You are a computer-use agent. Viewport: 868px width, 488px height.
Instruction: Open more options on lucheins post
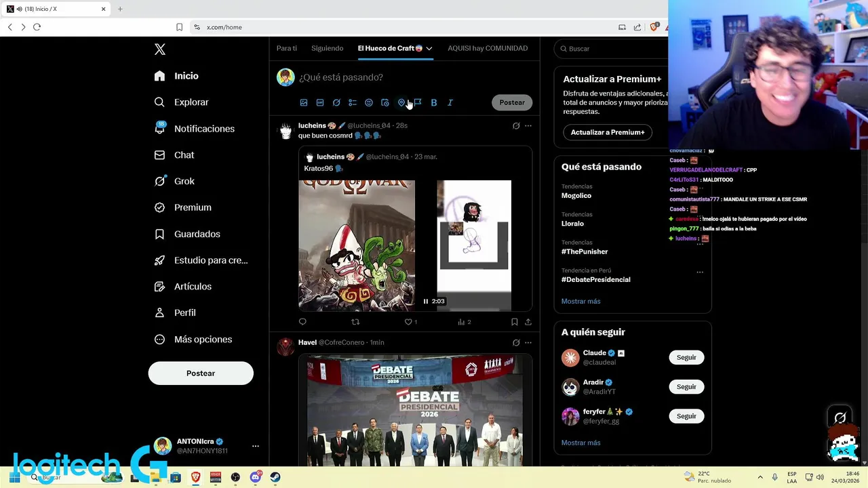coord(528,125)
